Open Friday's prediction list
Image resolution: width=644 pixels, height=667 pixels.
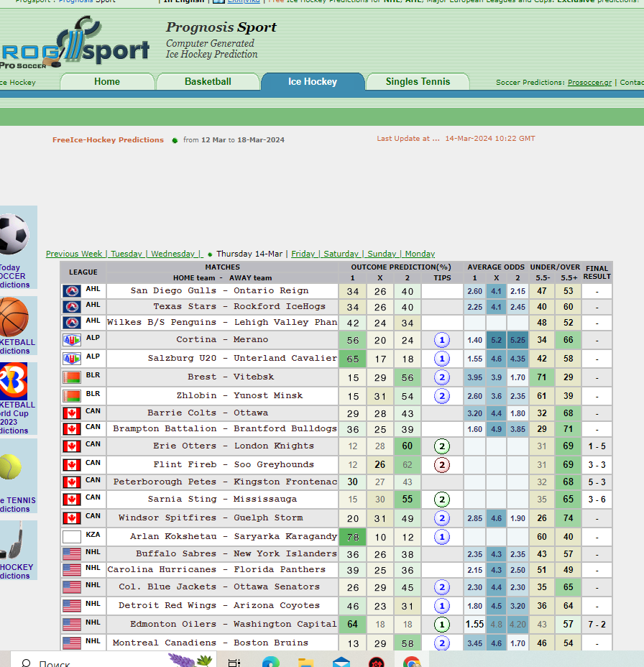(303, 254)
